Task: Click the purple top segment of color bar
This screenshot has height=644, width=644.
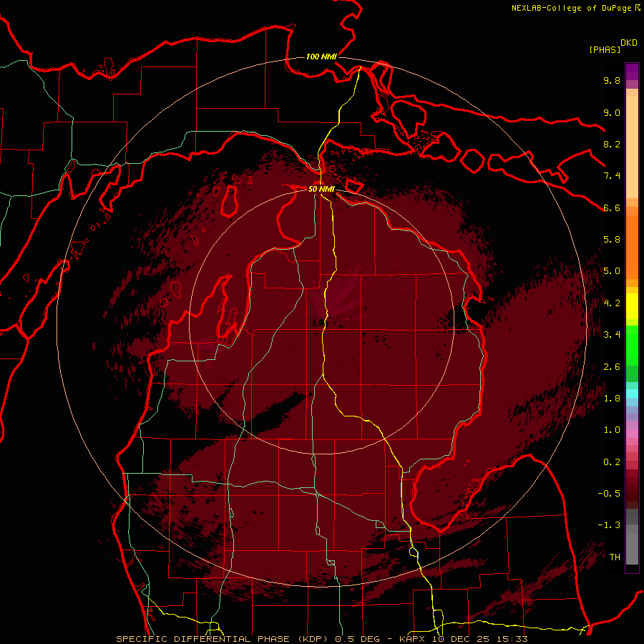Action: [632, 72]
